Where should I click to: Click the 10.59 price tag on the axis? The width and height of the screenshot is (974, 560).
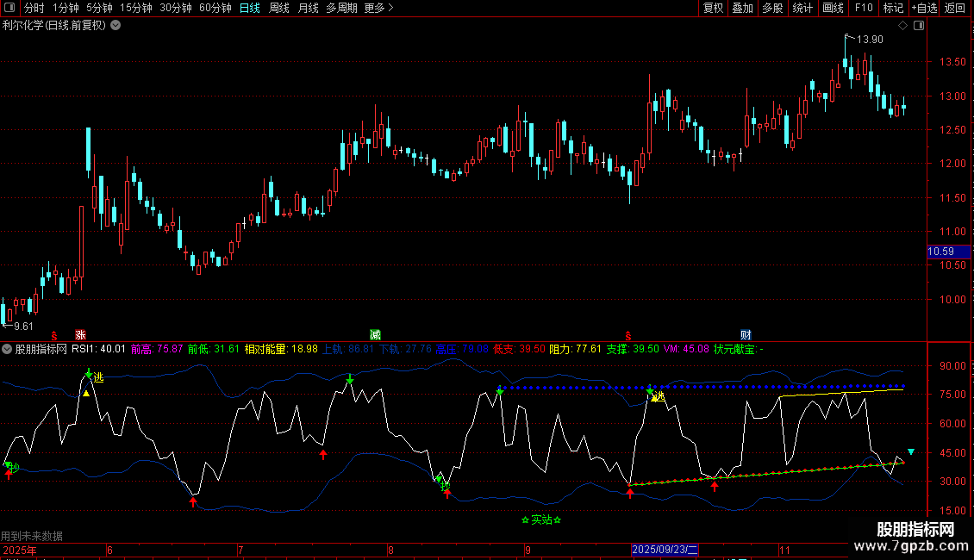click(940, 252)
